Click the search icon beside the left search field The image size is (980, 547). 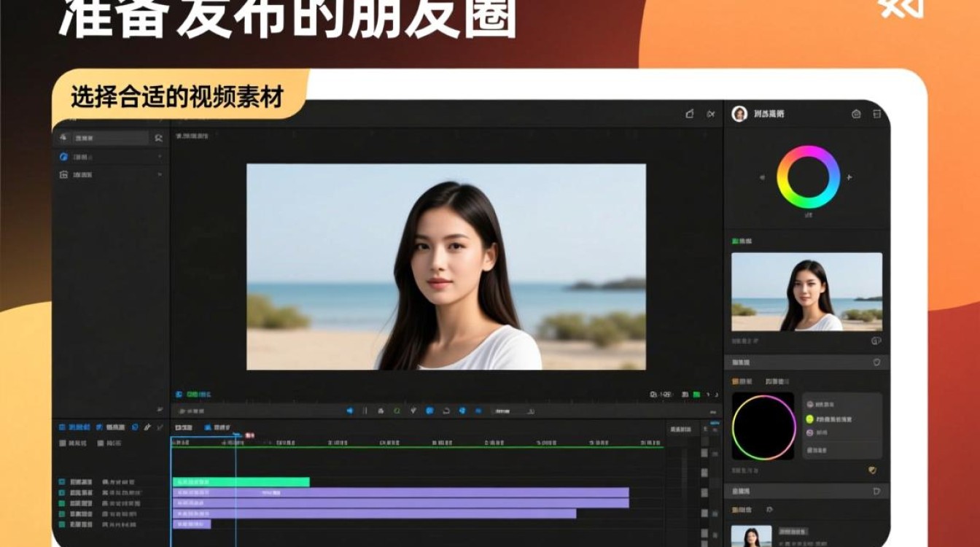158,138
